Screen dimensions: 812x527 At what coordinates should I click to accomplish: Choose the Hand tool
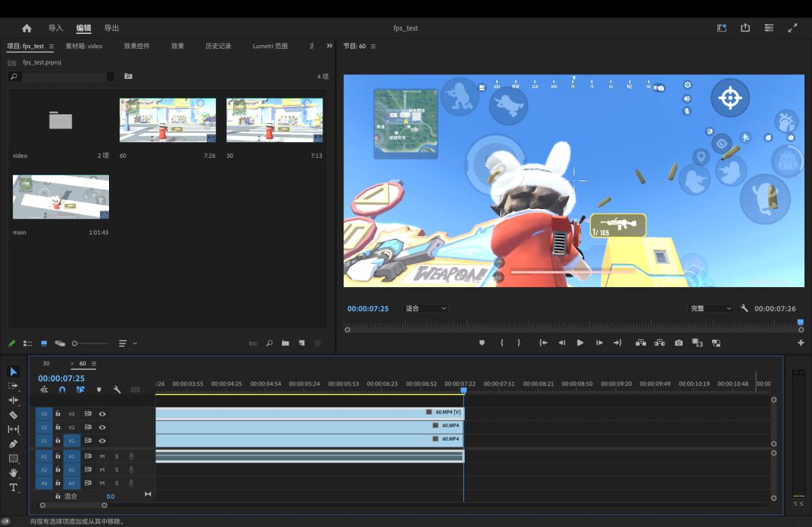(13, 473)
